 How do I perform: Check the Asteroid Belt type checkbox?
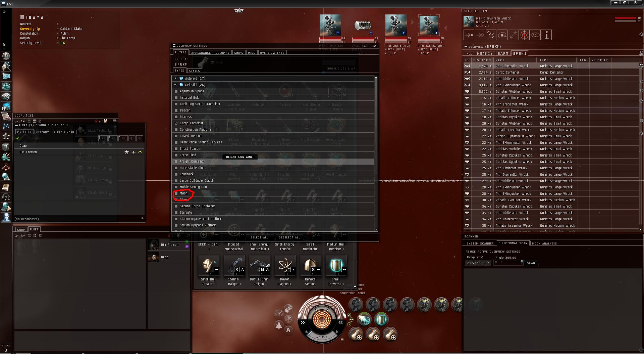point(176,98)
